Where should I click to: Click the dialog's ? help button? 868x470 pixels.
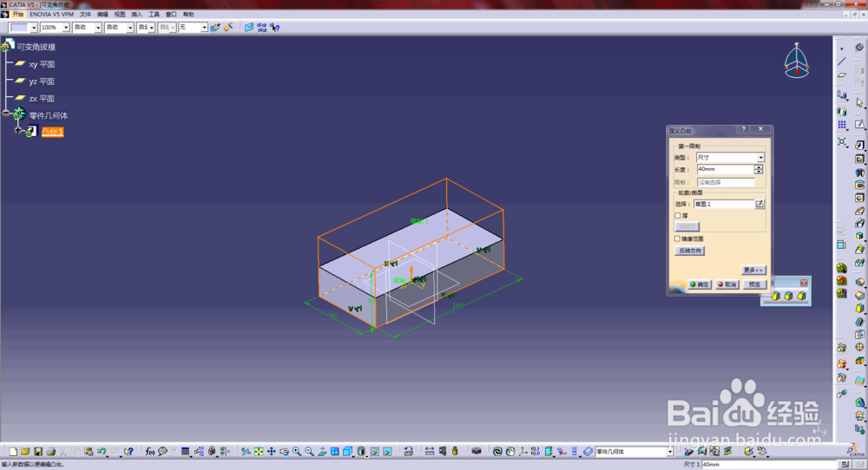[744, 129]
